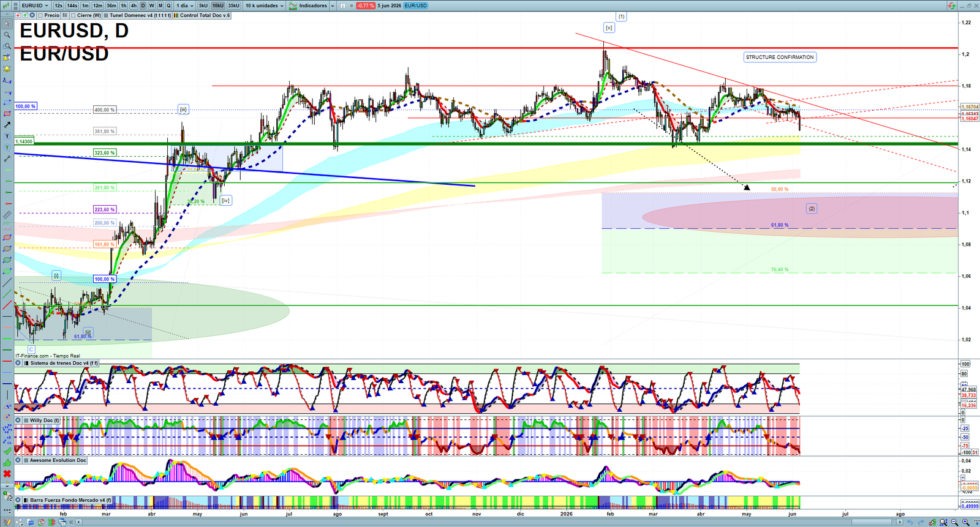The image size is (980, 527).
Task: Close the Willy Doc indicator panel
Action: (x=18, y=420)
